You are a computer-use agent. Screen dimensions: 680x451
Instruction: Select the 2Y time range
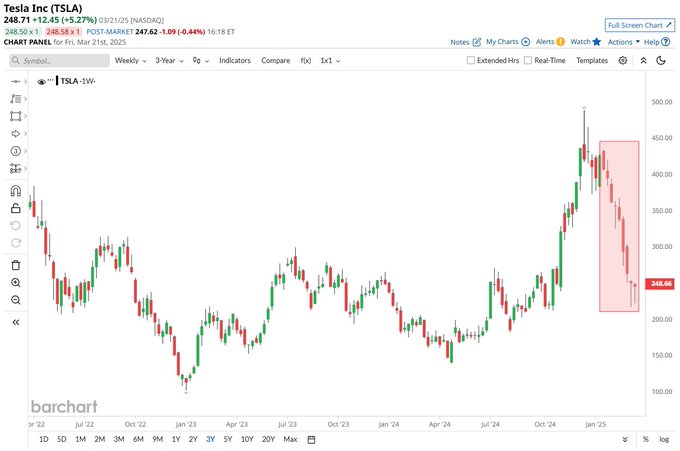(193, 439)
